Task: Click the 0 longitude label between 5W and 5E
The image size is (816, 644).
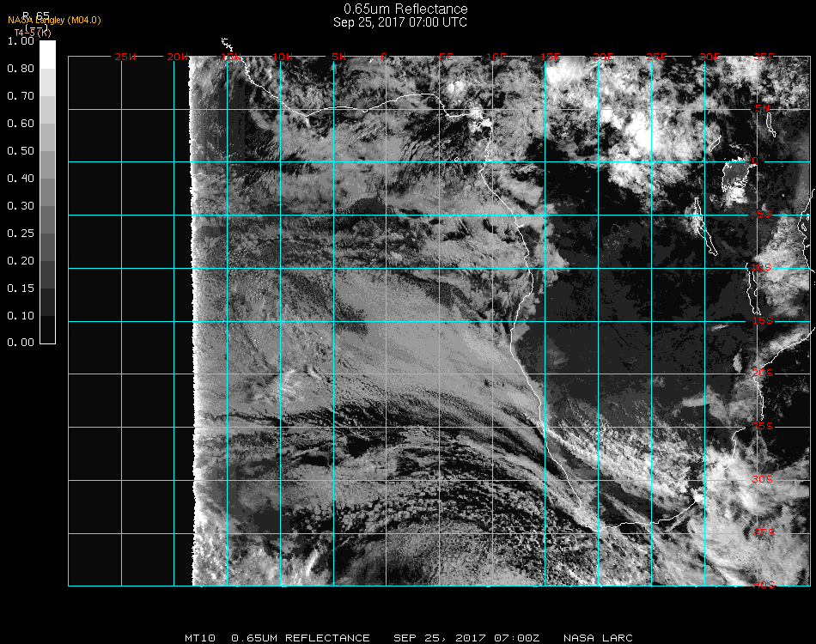Action: 384,57
